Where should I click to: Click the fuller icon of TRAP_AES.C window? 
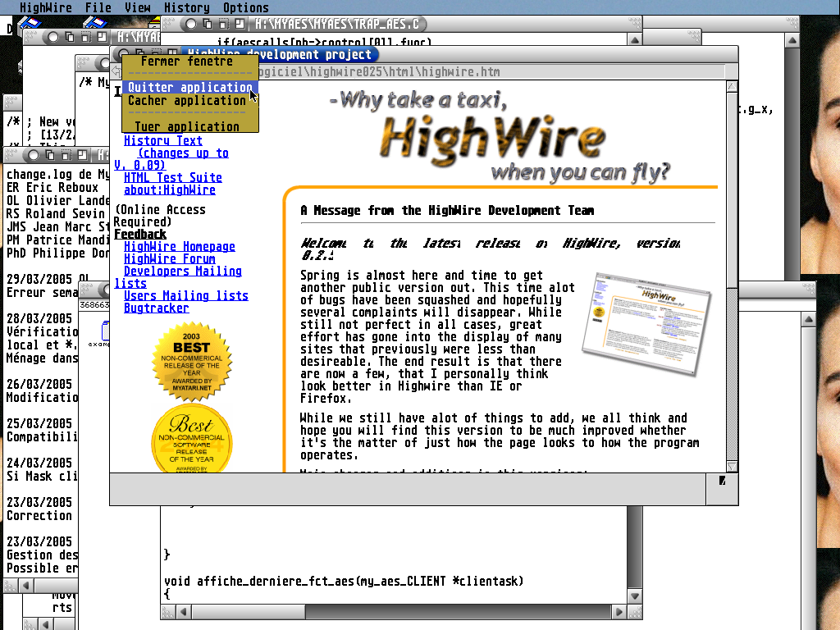(240, 24)
